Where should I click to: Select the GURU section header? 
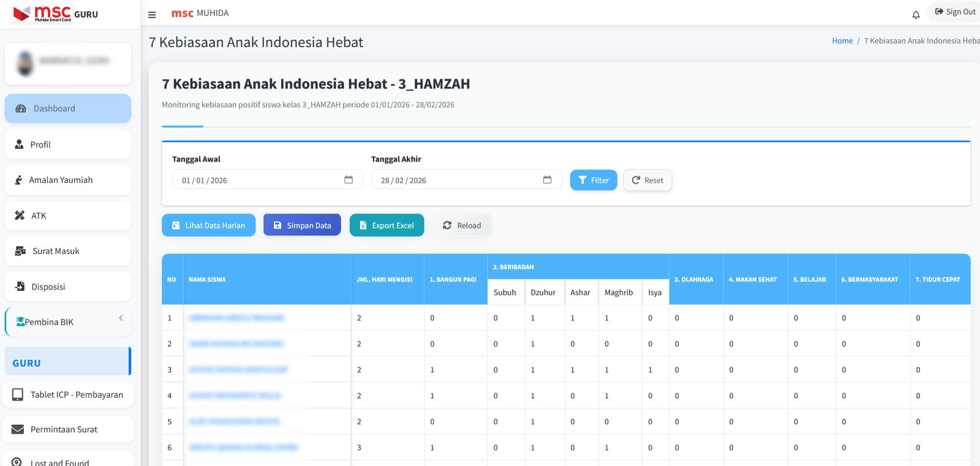[68, 361]
